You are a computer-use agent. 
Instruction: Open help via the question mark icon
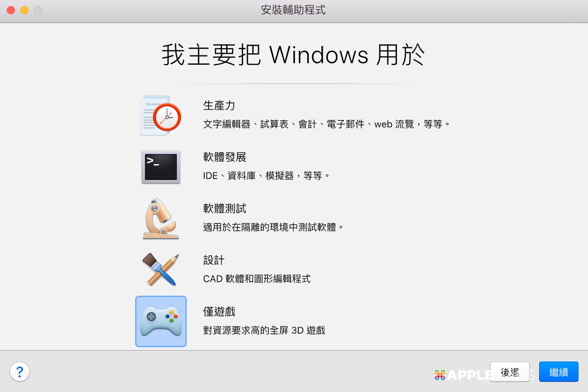tap(20, 372)
